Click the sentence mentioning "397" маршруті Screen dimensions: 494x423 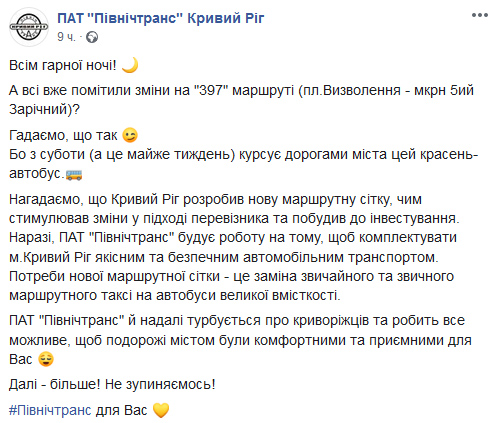click(x=241, y=100)
